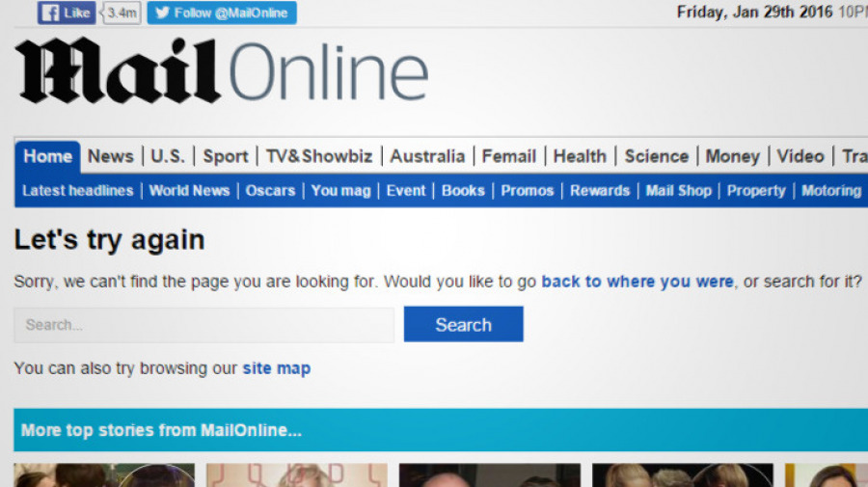Open the fourth story thumbnail

pos(683,475)
